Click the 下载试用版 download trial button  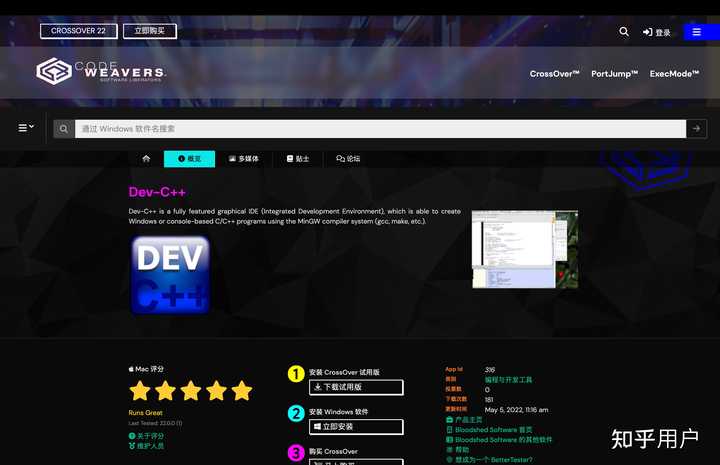[356, 387]
